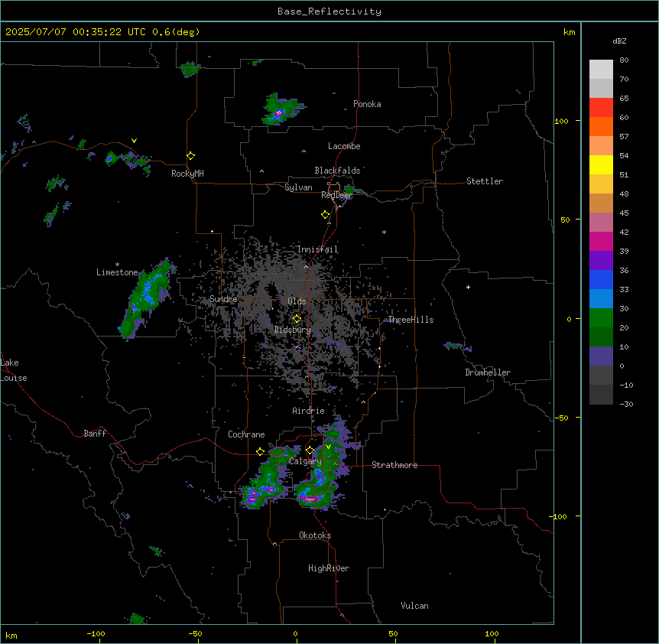
Task: Click the km label at bottom left
Action: (11, 636)
